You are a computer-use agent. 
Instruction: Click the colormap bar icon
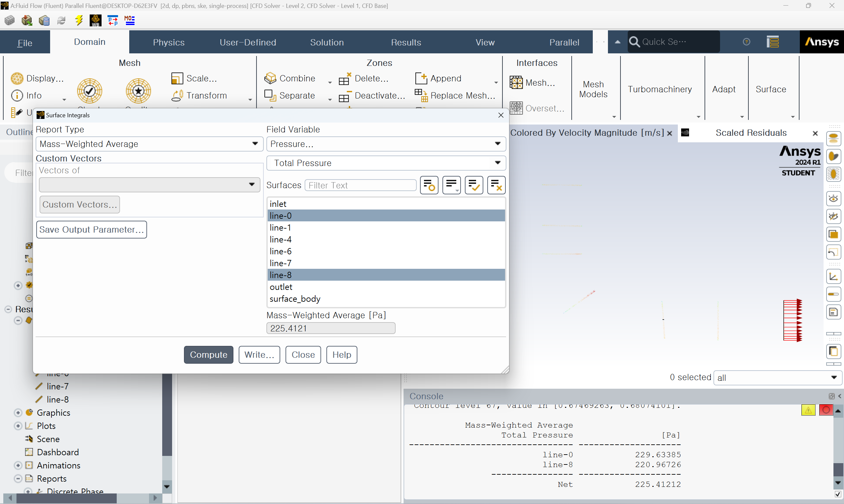click(x=833, y=294)
